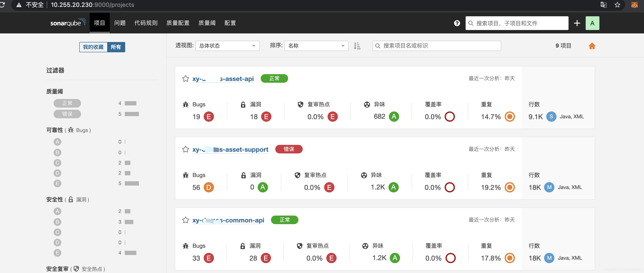
Task: Open the 透视图 总体状态 dropdown
Action: click(x=227, y=46)
